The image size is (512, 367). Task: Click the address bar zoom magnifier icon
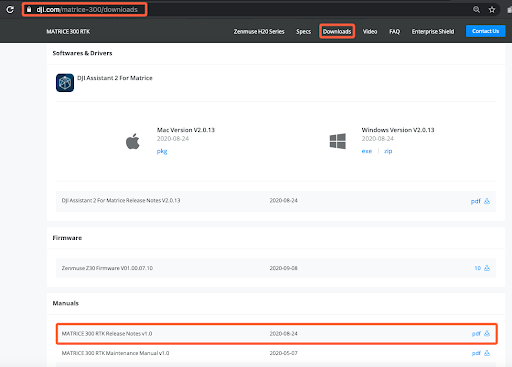pyautogui.click(x=477, y=10)
